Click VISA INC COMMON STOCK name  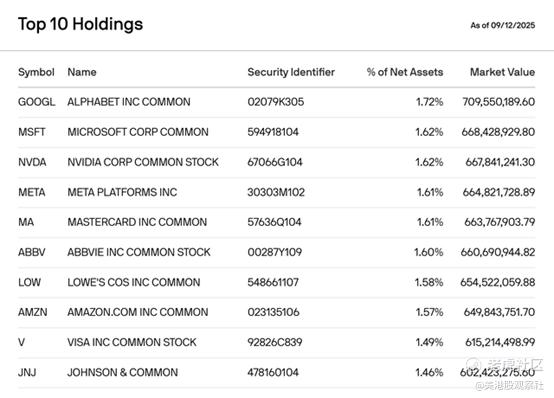[x=132, y=342]
